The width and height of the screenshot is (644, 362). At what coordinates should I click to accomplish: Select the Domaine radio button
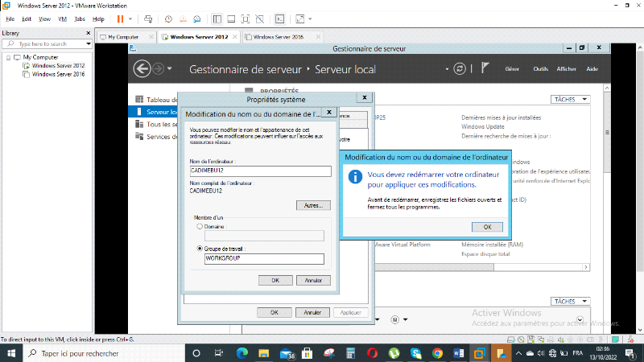click(200, 228)
